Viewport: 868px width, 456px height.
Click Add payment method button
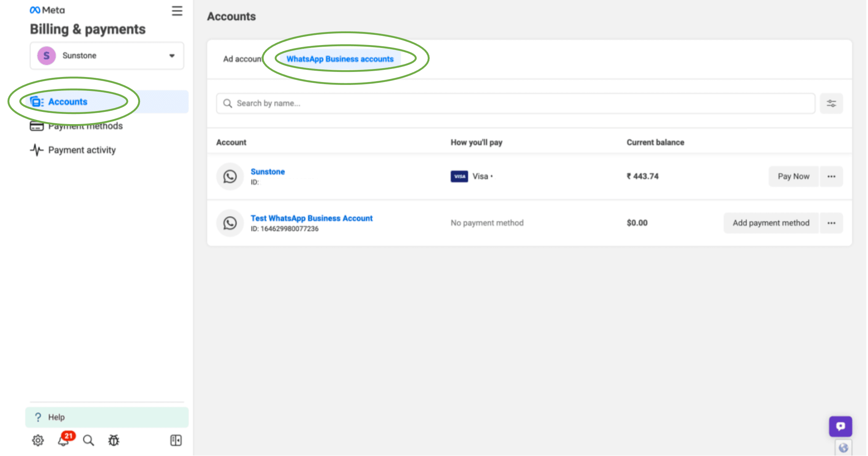(770, 223)
